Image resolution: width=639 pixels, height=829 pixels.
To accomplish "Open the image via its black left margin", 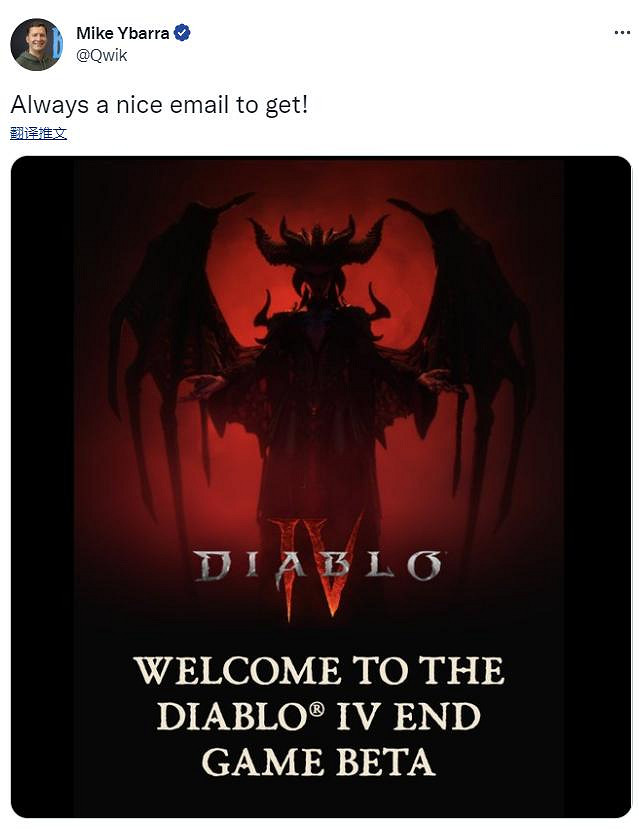I will (x=42, y=486).
